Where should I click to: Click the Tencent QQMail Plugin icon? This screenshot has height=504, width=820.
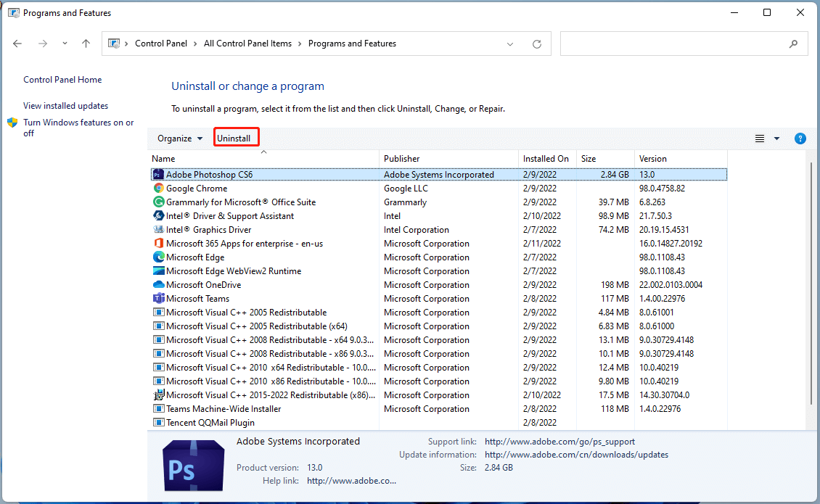(158, 423)
